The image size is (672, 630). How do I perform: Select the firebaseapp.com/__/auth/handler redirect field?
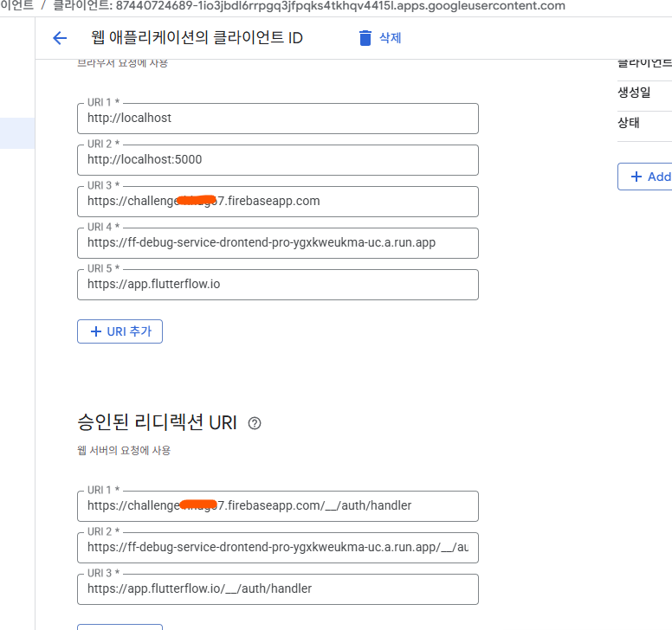278,506
